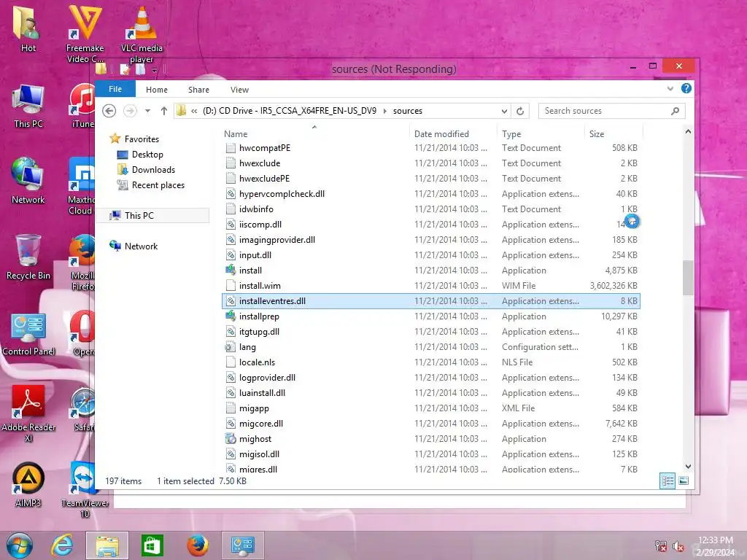Click the taskbar clock and date

pos(715,546)
